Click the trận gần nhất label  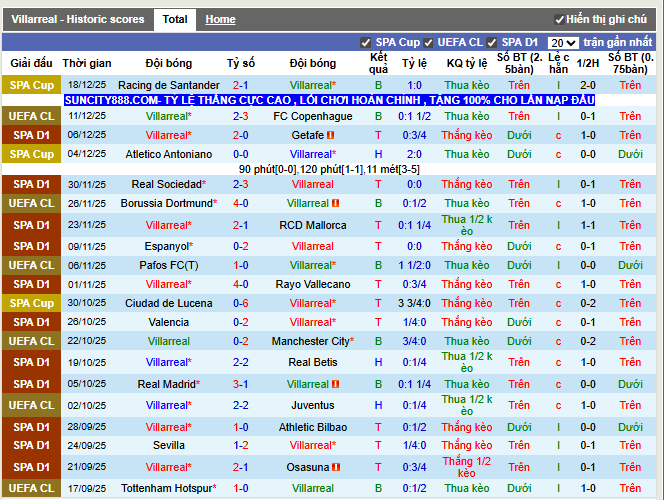[x=618, y=42]
